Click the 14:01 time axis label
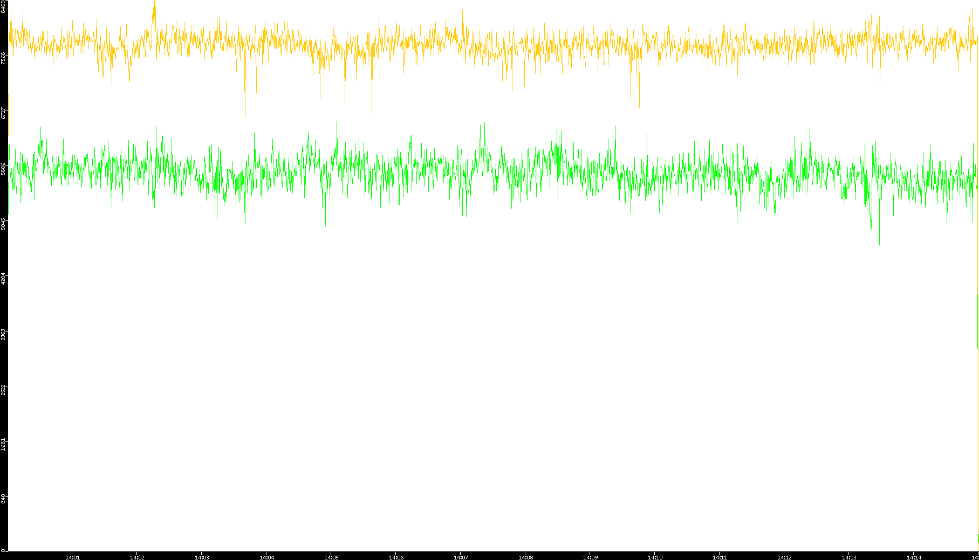The height and width of the screenshot is (560, 979). 72,557
